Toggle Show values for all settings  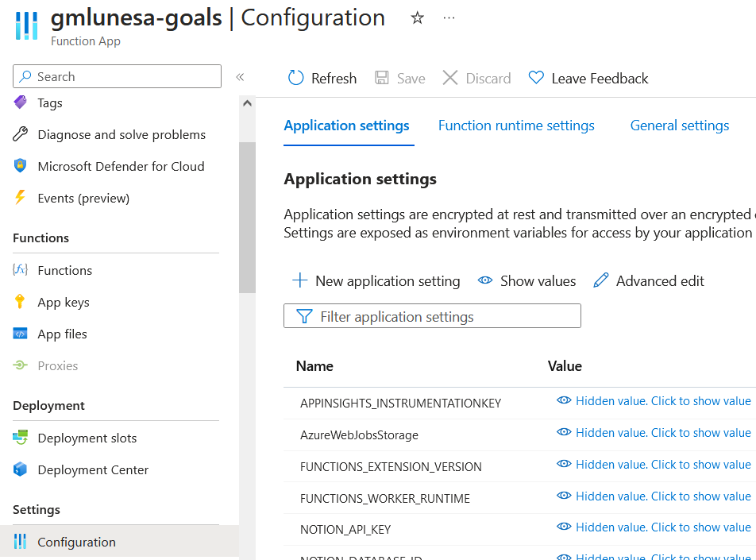click(527, 280)
